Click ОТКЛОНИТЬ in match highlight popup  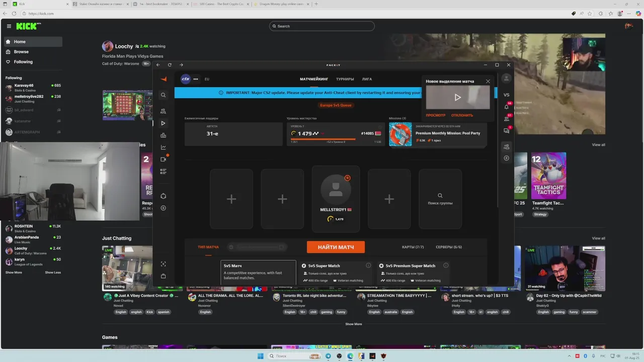click(x=462, y=115)
